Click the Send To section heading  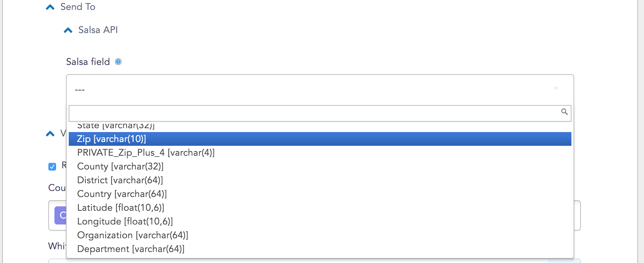pos(78,7)
